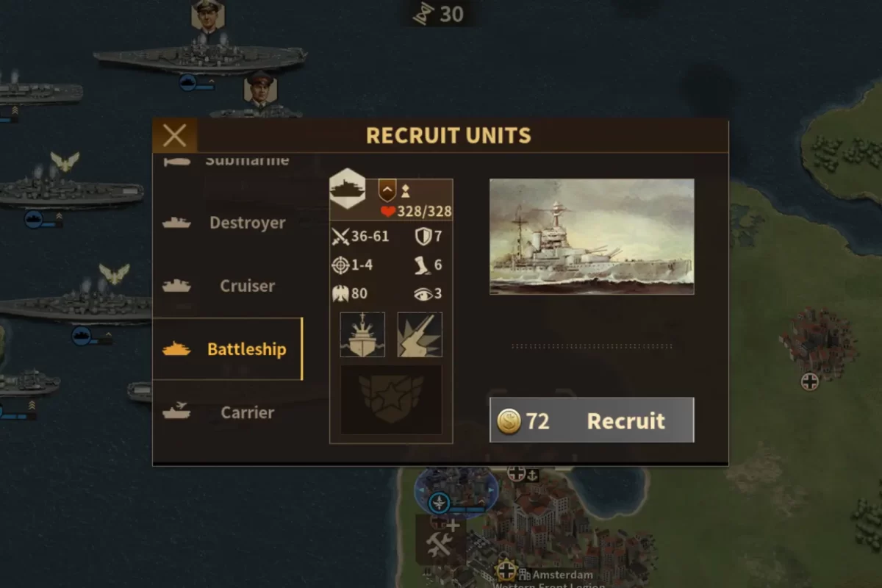The height and width of the screenshot is (588, 882).
Task: Choose the Carrier unit category
Action: point(227,412)
